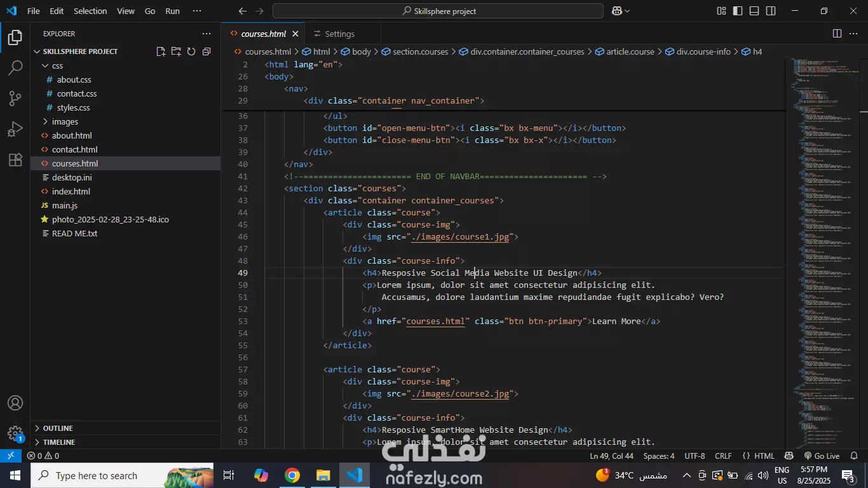The height and width of the screenshot is (488, 868).
Task: Click the Windows taskbar search box
Action: pyautogui.click(x=123, y=475)
